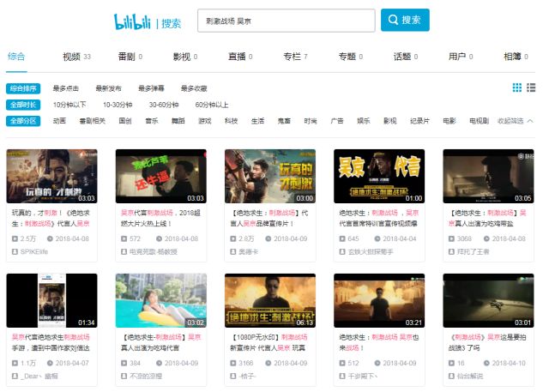Filter by 动画 category
Screen dimensions: 549x392
(x=59, y=121)
